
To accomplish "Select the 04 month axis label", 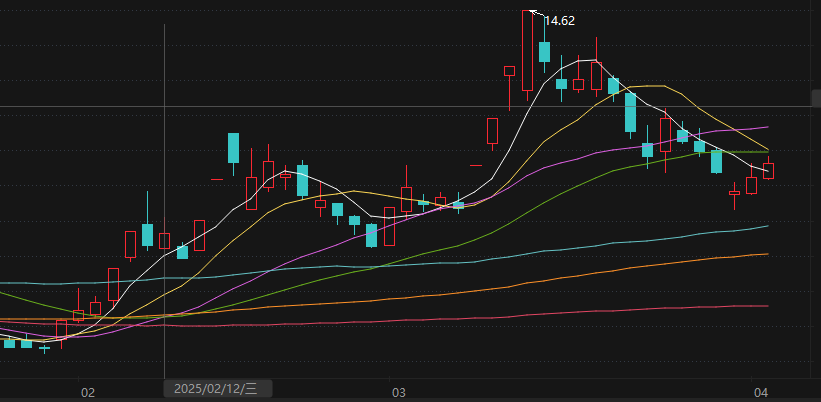I will (x=760, y=392).
